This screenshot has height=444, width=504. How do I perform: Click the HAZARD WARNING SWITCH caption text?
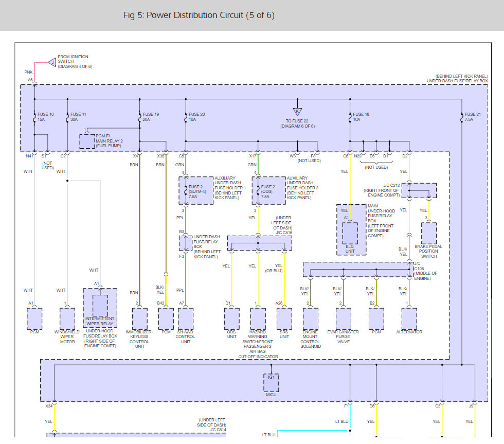(x=258, y=344)
